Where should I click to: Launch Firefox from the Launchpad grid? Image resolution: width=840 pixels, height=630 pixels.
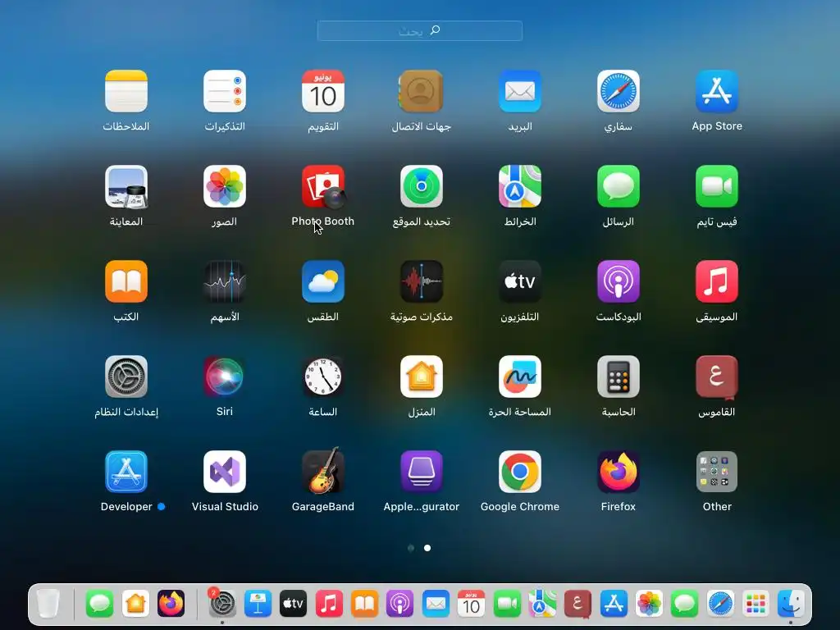(619, 472)
